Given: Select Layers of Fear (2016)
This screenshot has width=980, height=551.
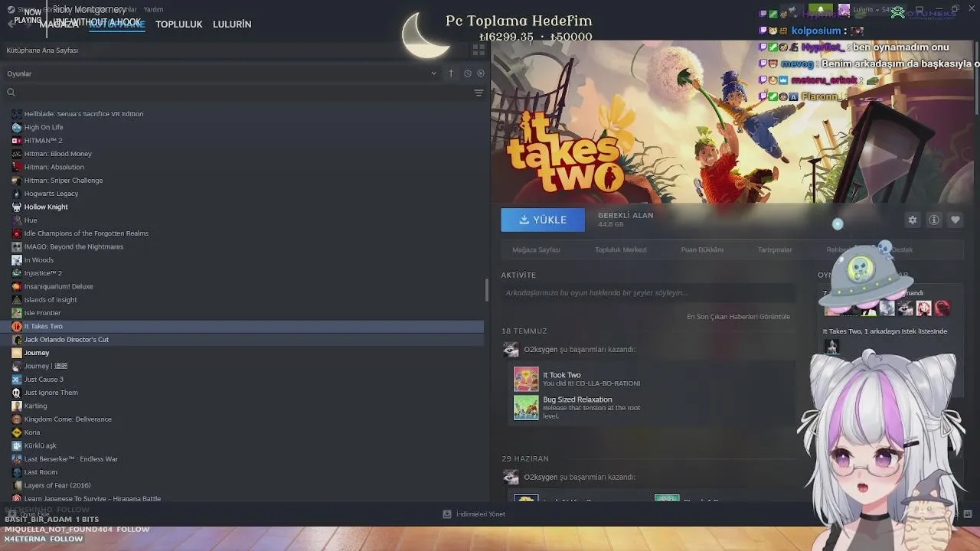Looking at the screenshot, I should point(57,485).
